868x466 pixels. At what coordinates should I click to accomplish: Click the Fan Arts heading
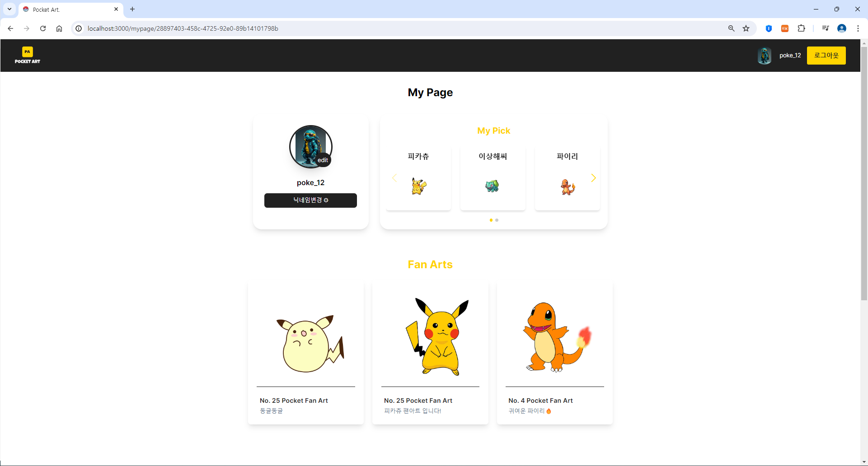430,265
